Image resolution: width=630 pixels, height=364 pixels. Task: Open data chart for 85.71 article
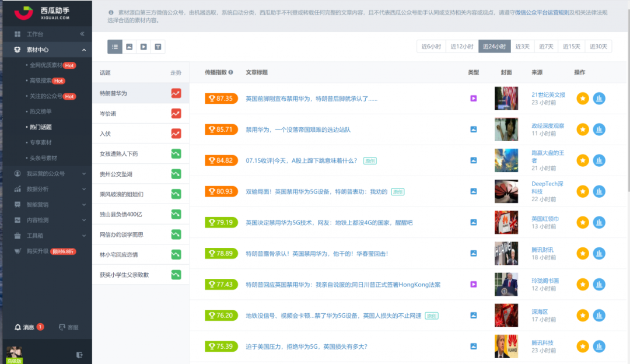pos(599,129)
